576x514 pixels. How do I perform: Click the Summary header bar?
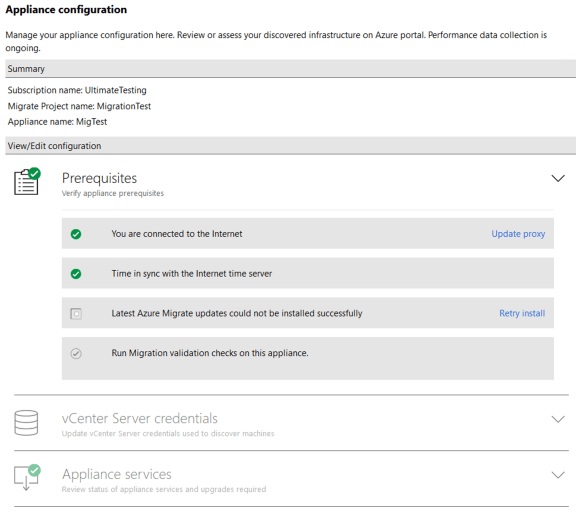point(291,69)
